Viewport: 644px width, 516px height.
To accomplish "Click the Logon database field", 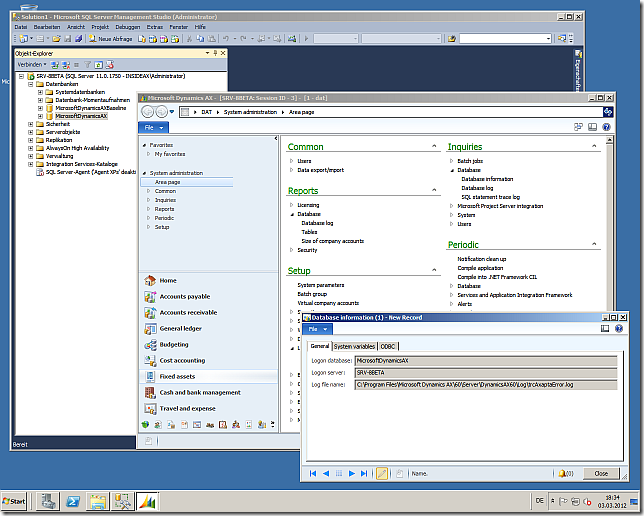I will pos(486,361).
